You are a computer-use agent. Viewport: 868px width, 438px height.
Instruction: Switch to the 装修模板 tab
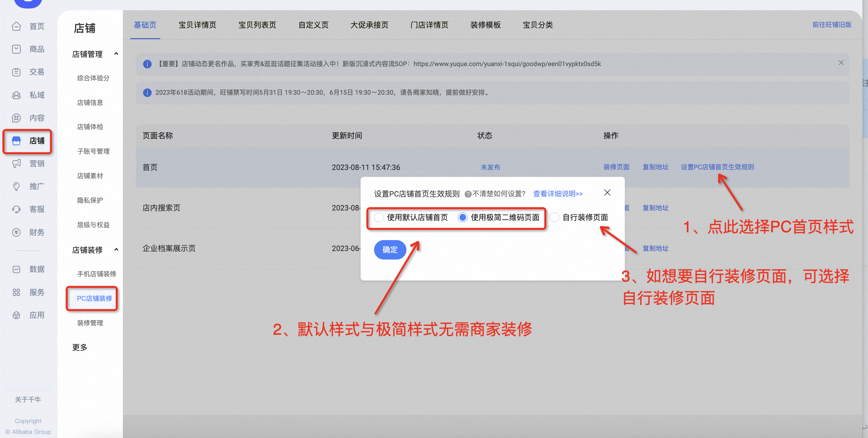coord(485,25)
